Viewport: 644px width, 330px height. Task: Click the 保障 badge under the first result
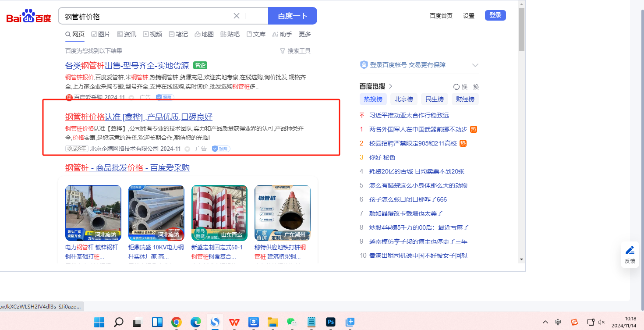pyautogui.click(x=165, y=97)
